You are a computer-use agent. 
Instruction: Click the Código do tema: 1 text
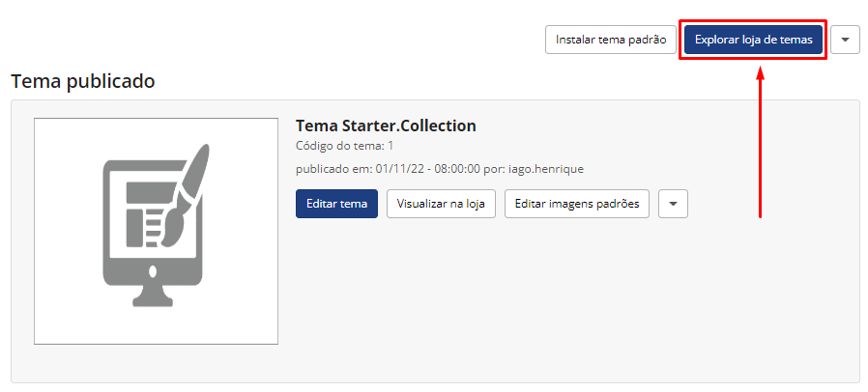point(344,146)
